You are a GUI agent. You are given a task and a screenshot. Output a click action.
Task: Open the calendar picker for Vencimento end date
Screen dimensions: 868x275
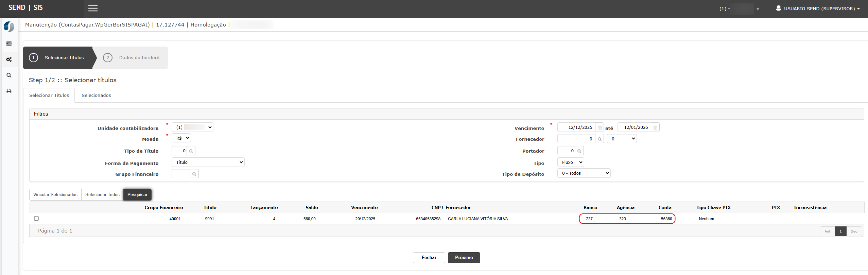pyautogui.click(x=655, y=128)
